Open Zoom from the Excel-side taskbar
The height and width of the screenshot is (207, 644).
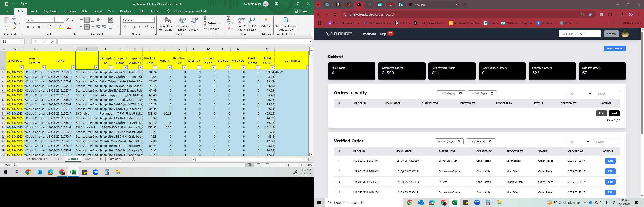point(96,172)
